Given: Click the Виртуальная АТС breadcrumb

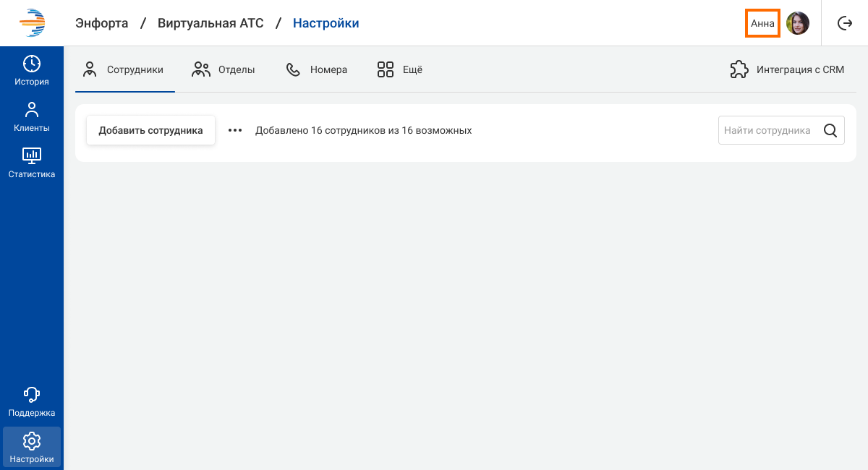Looking at the screenshot, I should point(210,23).
